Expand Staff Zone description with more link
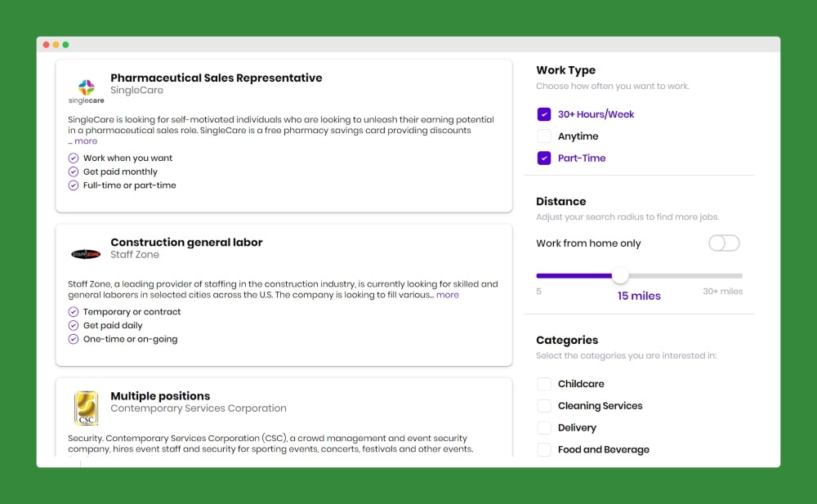 448,295
